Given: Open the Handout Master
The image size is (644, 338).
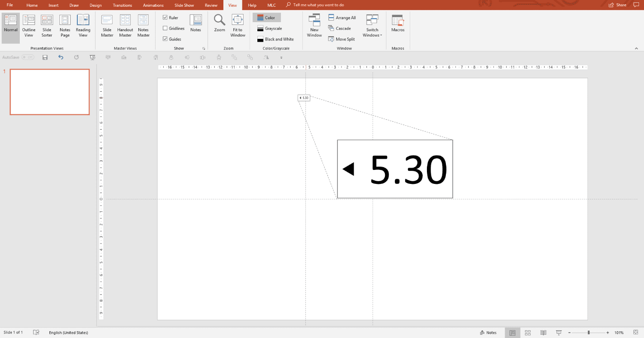Looking at the screenshot, I should coord(125,26).
